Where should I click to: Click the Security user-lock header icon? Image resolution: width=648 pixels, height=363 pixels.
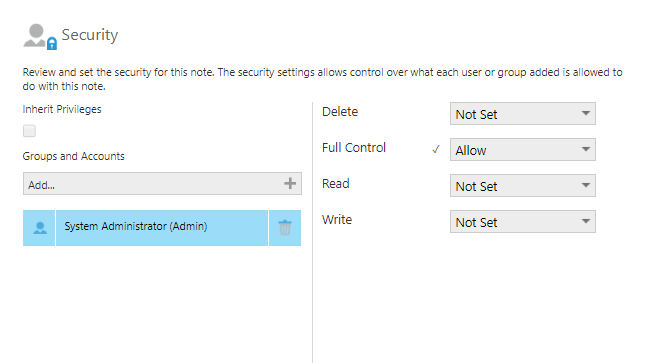[40, 37]
